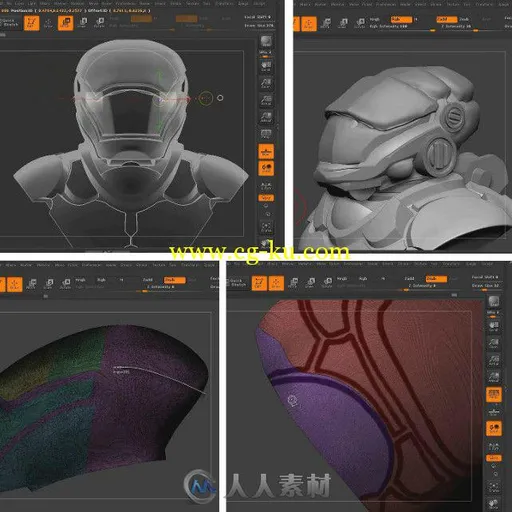Open Transform menu in top-left window
Image resolution: width=512 pixels, height=512 pixels.
pyautogui.click(x=224, y=3)
